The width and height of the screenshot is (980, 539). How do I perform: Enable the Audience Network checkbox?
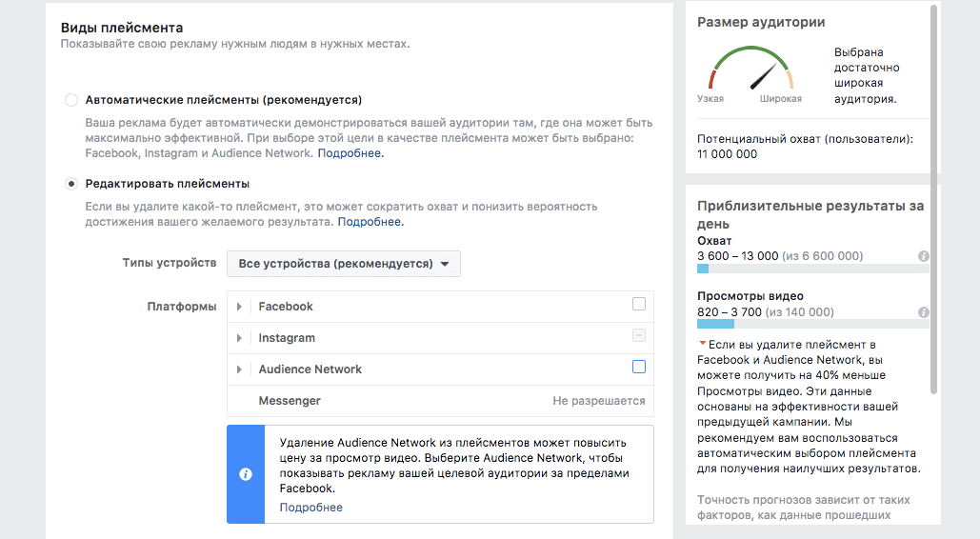[639, 367]
